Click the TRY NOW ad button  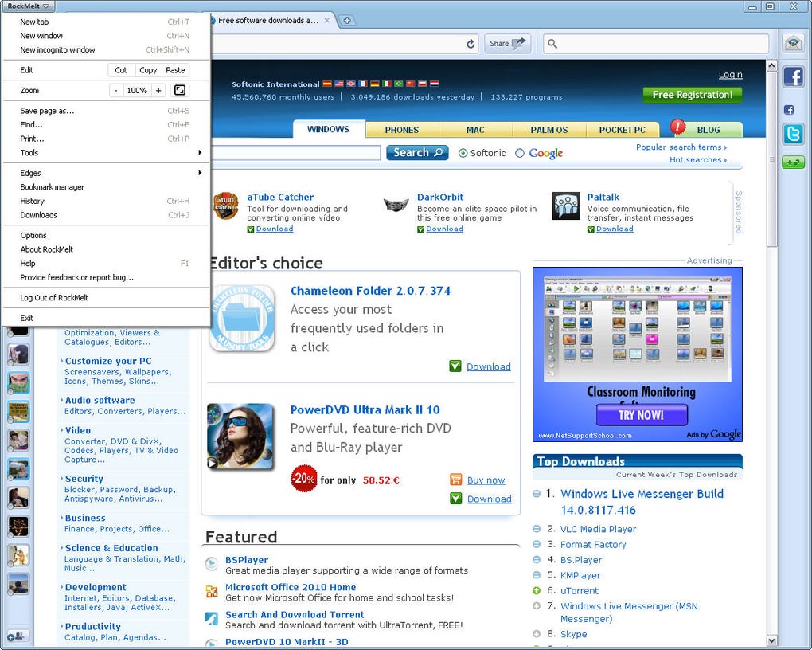642,415
